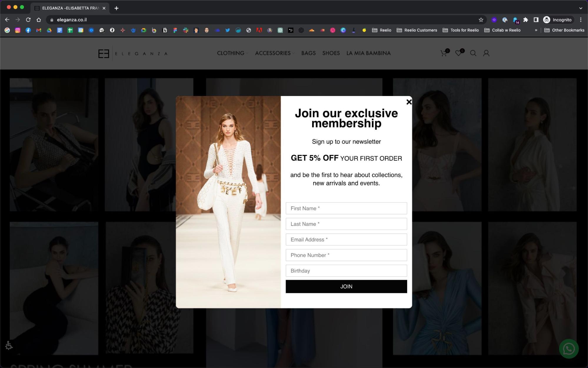The image size is (588, 368).
Task: Reload the current page
Action: pyautogui.click(x=28, y=20)
